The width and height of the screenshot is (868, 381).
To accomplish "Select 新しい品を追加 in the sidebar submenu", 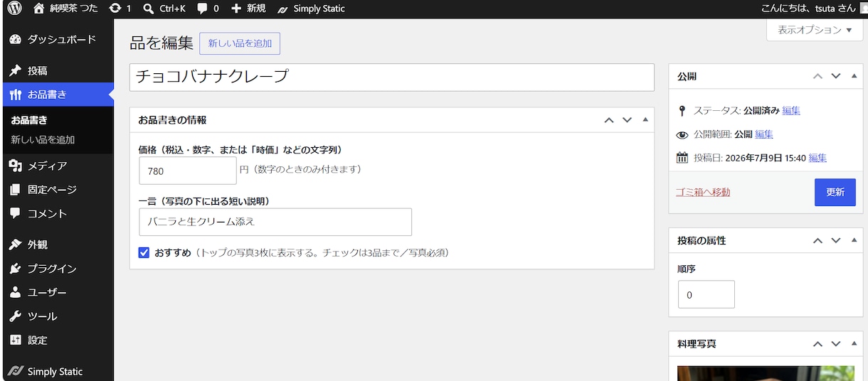I will pyautogui.click(x=43, y=140).
